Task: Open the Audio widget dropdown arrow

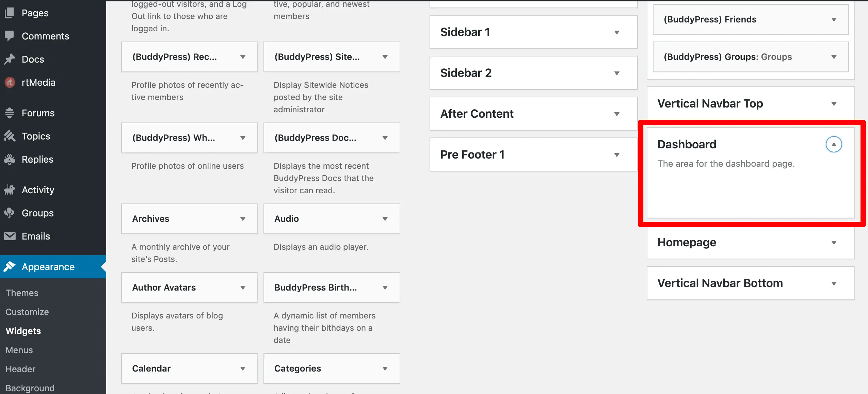Action: point(385,219)
